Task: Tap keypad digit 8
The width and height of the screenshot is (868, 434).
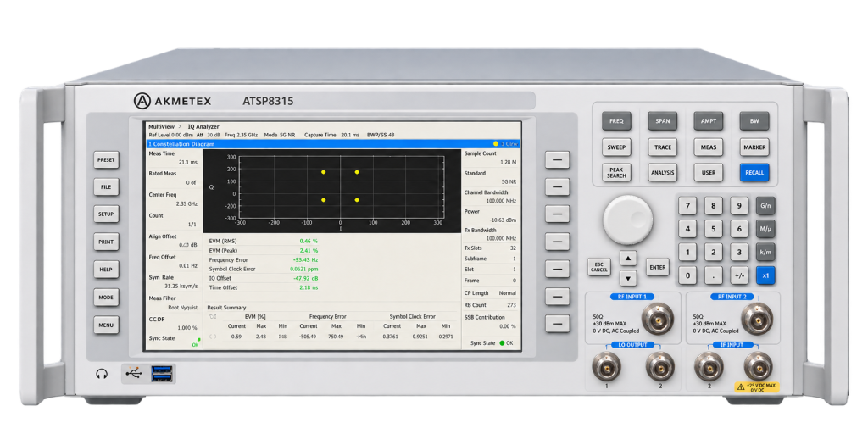Action: coord(713,206)
